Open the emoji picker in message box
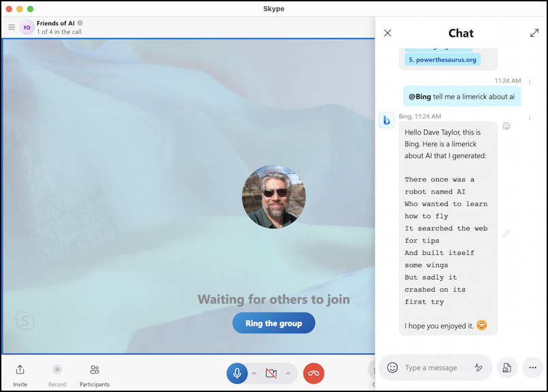The image size is (548, 392). [x=392, y=367]
